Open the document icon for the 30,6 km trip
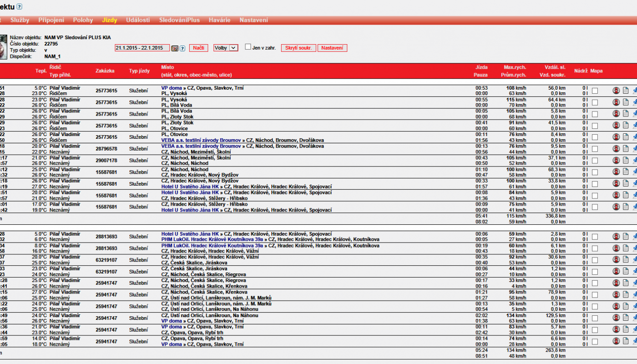The image size is (637, 364). point(626,260)
